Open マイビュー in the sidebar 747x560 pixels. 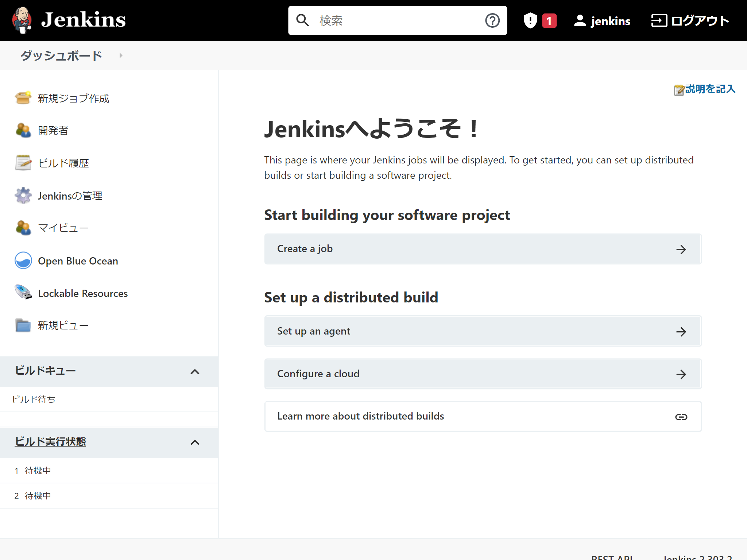(63, 228)
